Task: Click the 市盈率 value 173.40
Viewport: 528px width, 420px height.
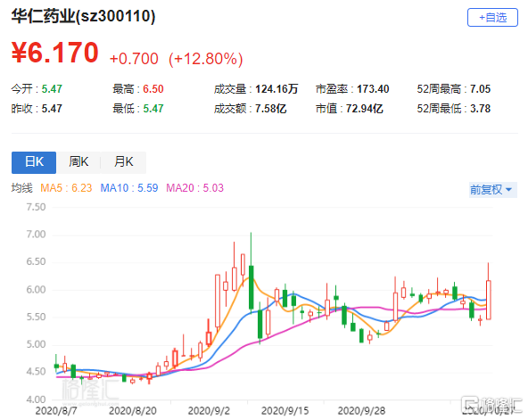Action: [373, 89]
